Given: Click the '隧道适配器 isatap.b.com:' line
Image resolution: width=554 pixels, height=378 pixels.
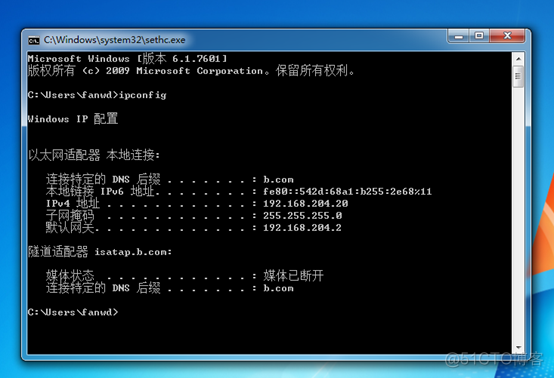Looking at the screenshot, I should point(100,252).
